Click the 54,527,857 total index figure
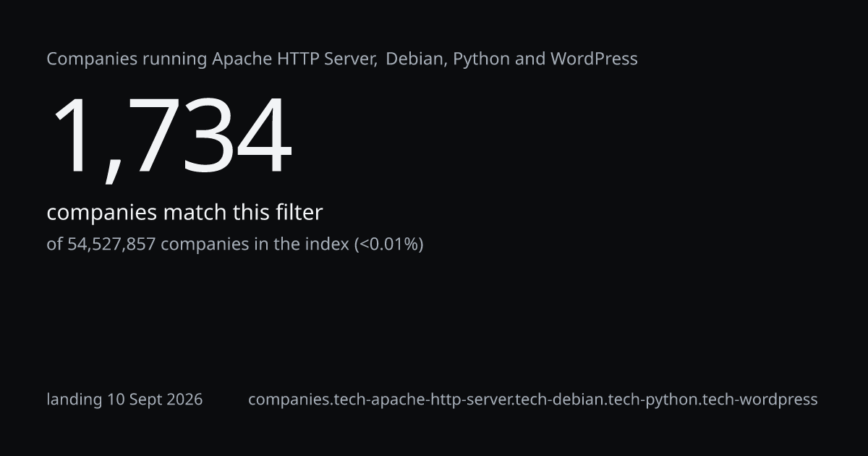The width and height of the screenshot is (868, 456). 111,245
